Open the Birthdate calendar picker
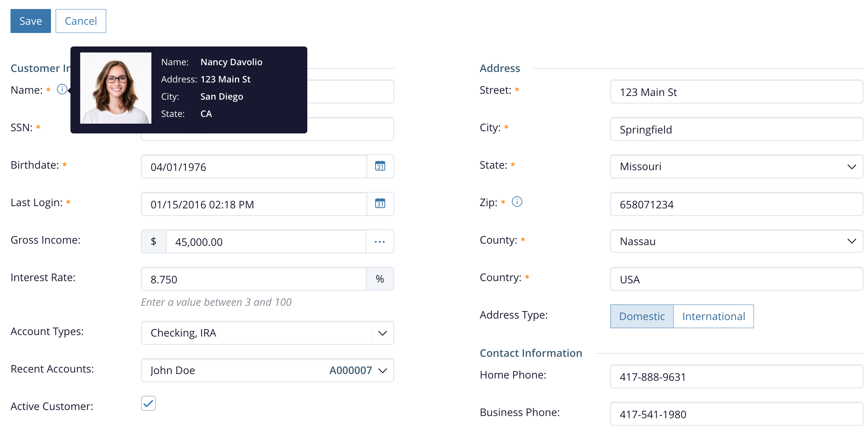 (x=380, y=166)
